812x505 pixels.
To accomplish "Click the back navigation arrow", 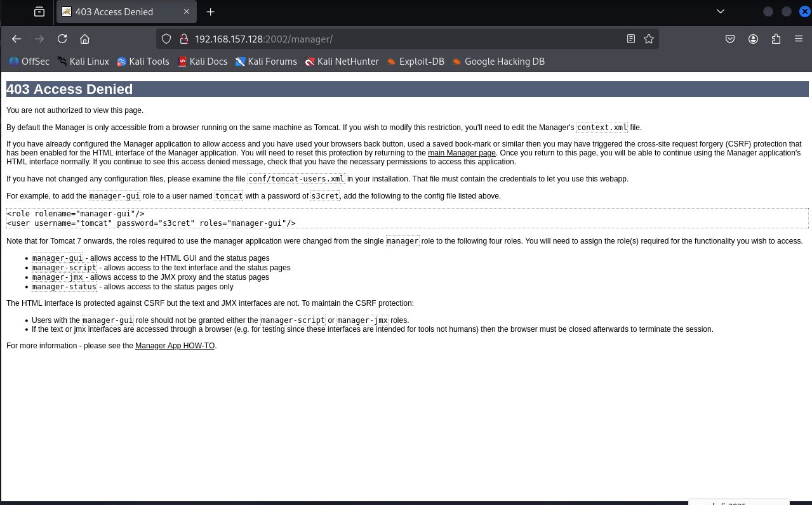I will click(17, 39).
